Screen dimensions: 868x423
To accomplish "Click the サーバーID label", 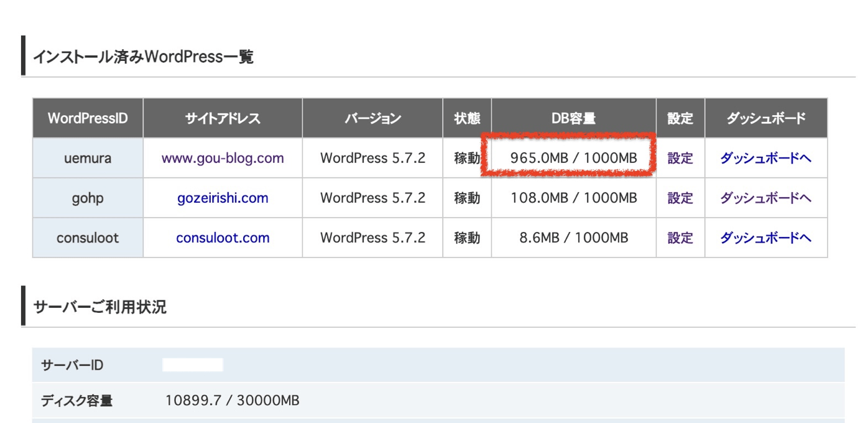I will pos(72,365).
